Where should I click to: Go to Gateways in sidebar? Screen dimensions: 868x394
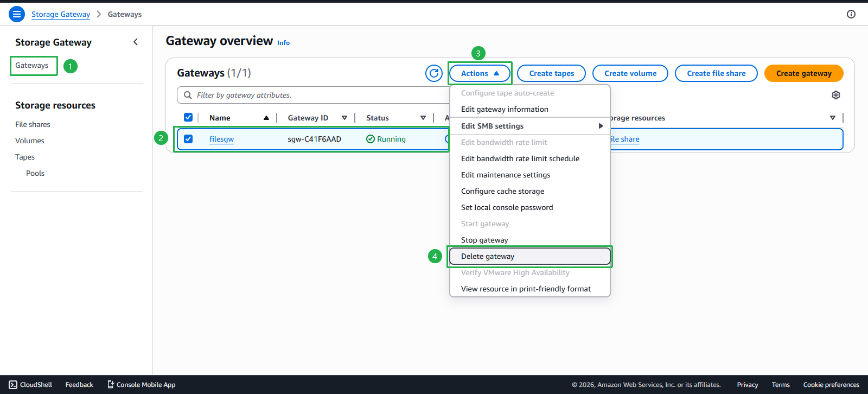tap(32, 65)
